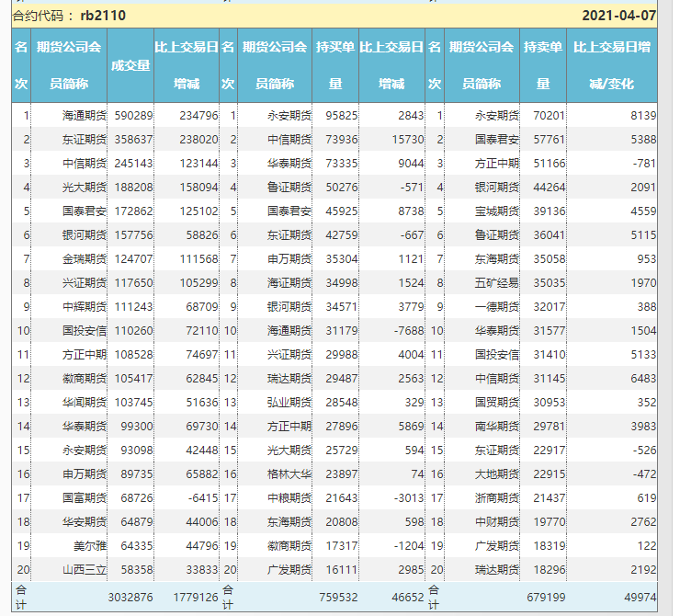
Task: Click long position value 16111
Action: click(342, 569)
